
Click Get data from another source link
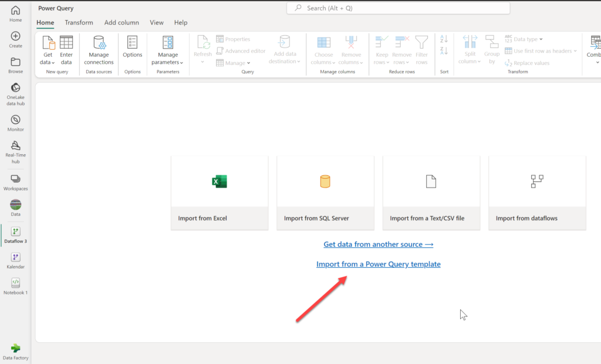point(379,244)
